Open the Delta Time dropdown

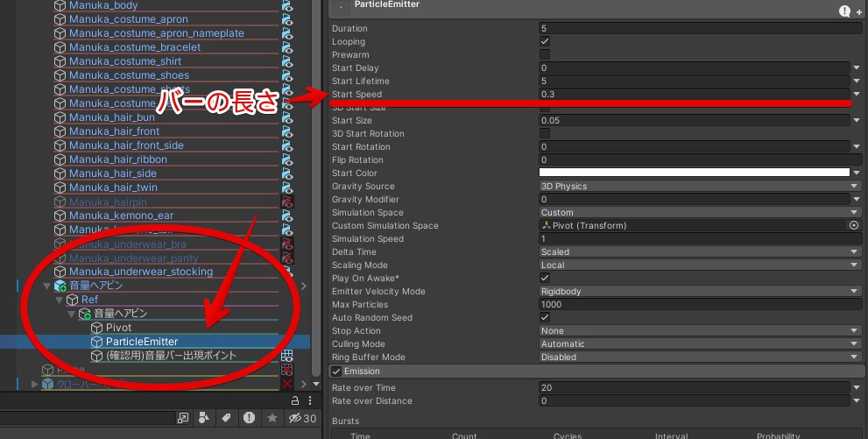coord(700,251)
